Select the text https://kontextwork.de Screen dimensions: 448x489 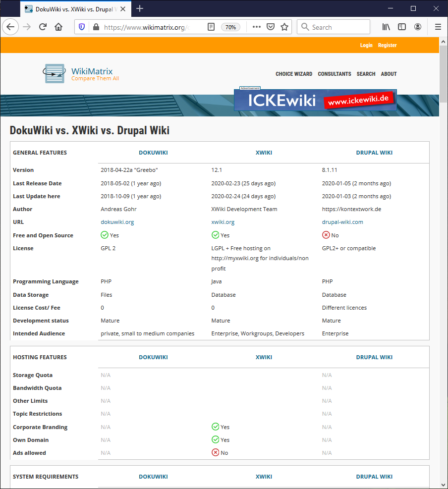coord(351,209)
